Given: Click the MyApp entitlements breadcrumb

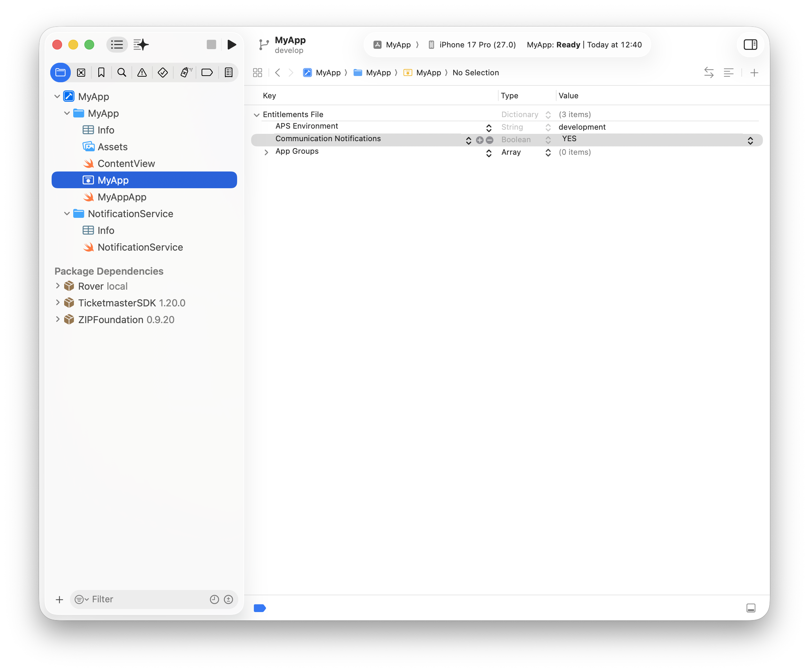Looking at the screenshot, I should [x=422, y=72].
